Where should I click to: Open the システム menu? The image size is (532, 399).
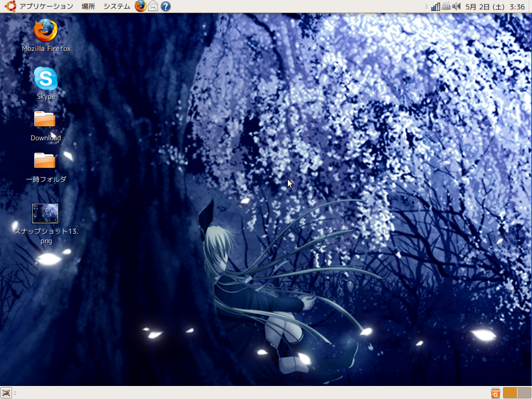pos(117,6)
